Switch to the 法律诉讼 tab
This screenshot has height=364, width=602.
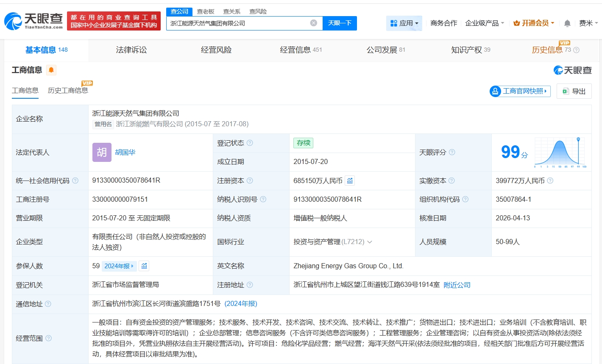[x=131, y=50]
